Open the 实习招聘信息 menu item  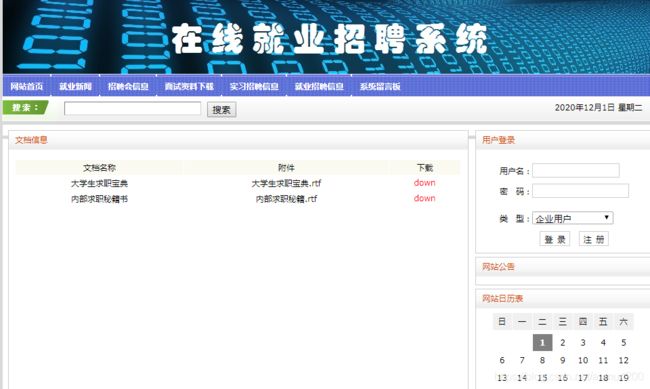(254, 86)
